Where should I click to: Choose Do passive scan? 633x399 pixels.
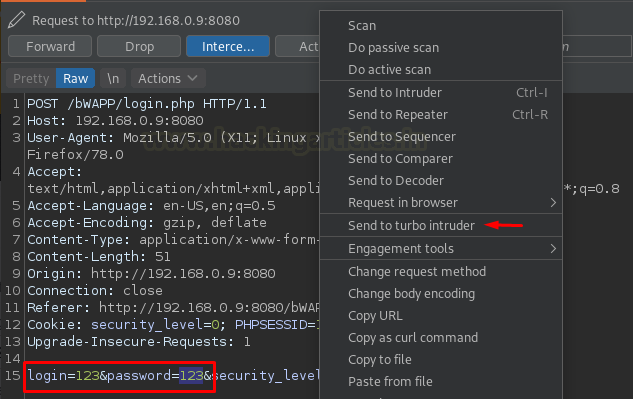tap(441, 48)
